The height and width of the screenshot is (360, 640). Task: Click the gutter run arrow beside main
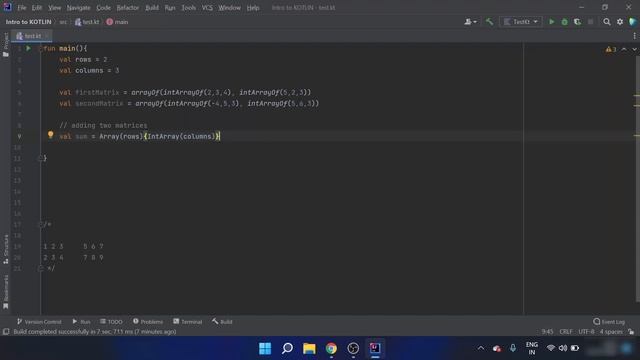tap(28, 48)
